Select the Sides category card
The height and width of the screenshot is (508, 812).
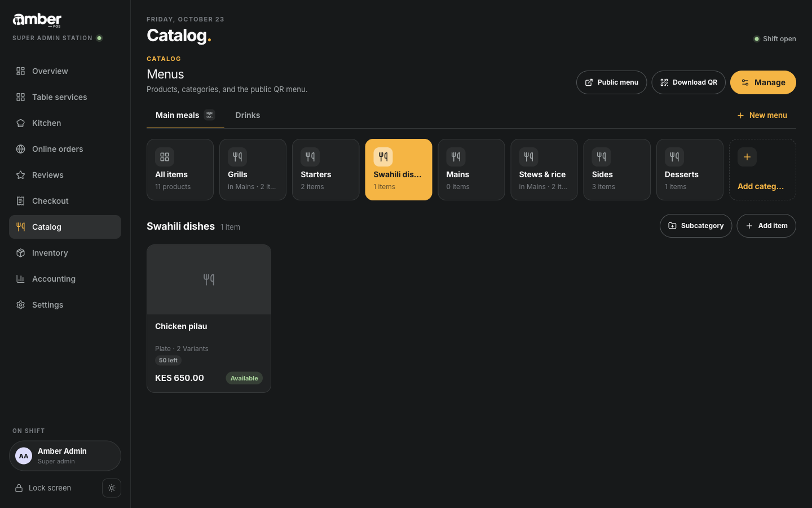(617, 170)
